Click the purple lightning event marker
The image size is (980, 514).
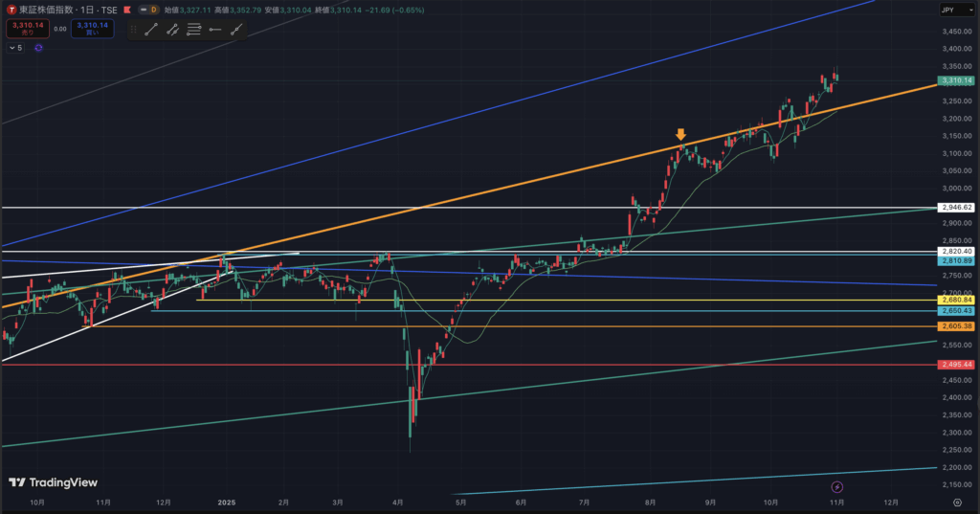pyautogui.click(x=837, y=487)
